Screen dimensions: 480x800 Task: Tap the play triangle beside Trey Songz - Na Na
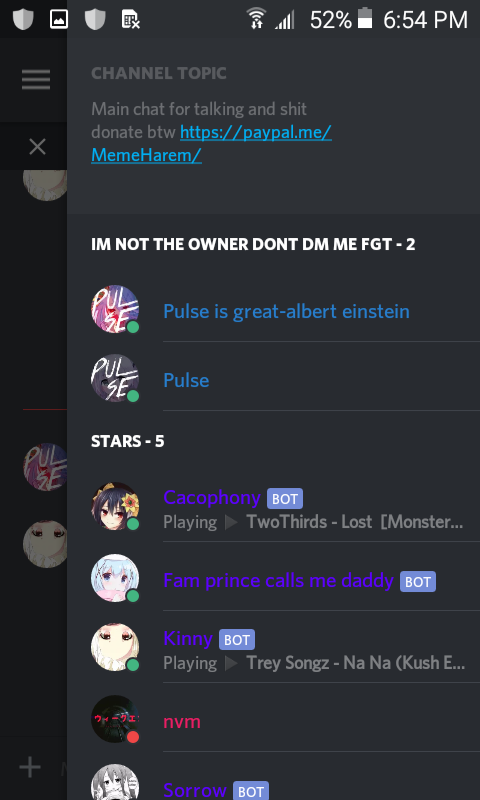click(232, 663)
